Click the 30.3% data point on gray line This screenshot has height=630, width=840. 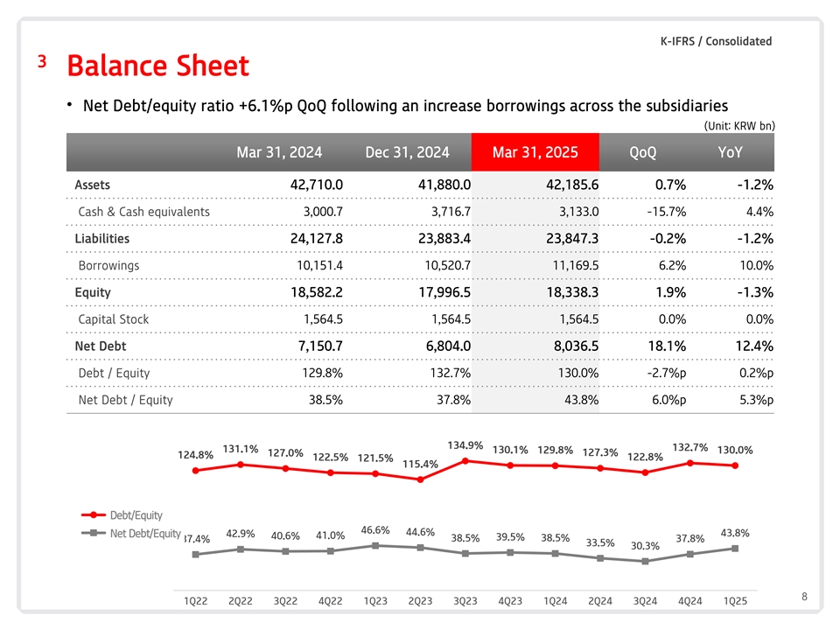coord(645,562)
